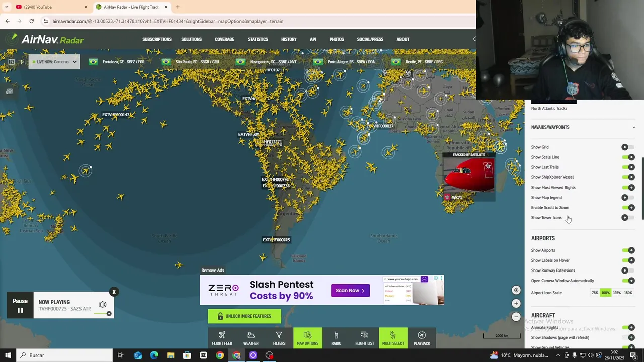This screenshot has height=362, width=644.
Task: Open the Weather options
Action: pyautogui.click(x=251, y=338)
